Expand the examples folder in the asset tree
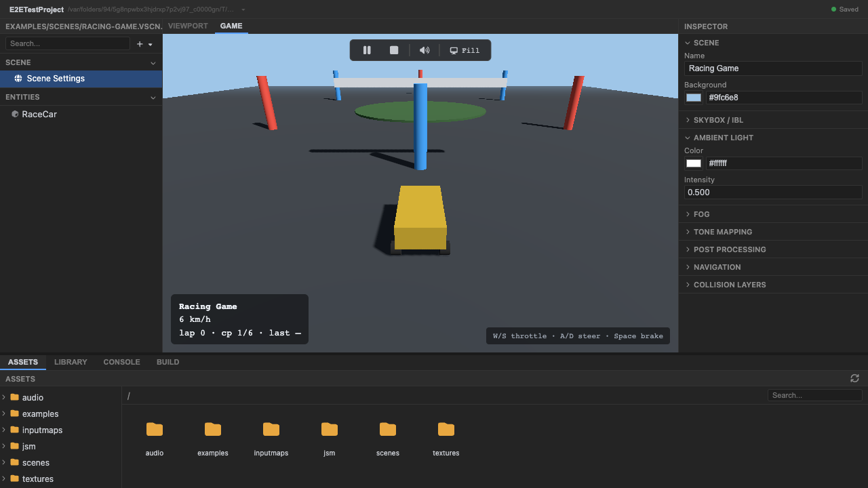The image size is (868, 488). point(4,413)
